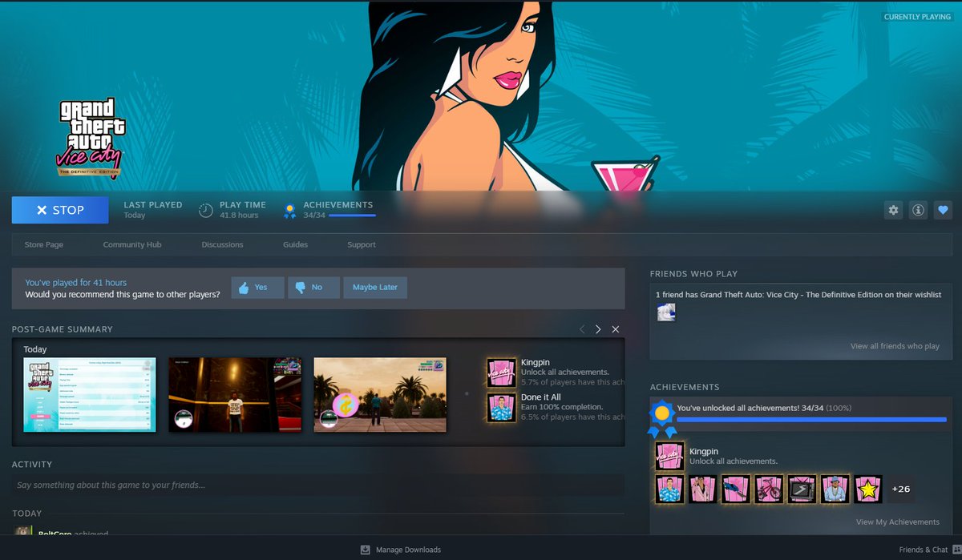Click "You've played for 41 hours" text
Viewport: 962px width, 560px height.
point(75,283)
